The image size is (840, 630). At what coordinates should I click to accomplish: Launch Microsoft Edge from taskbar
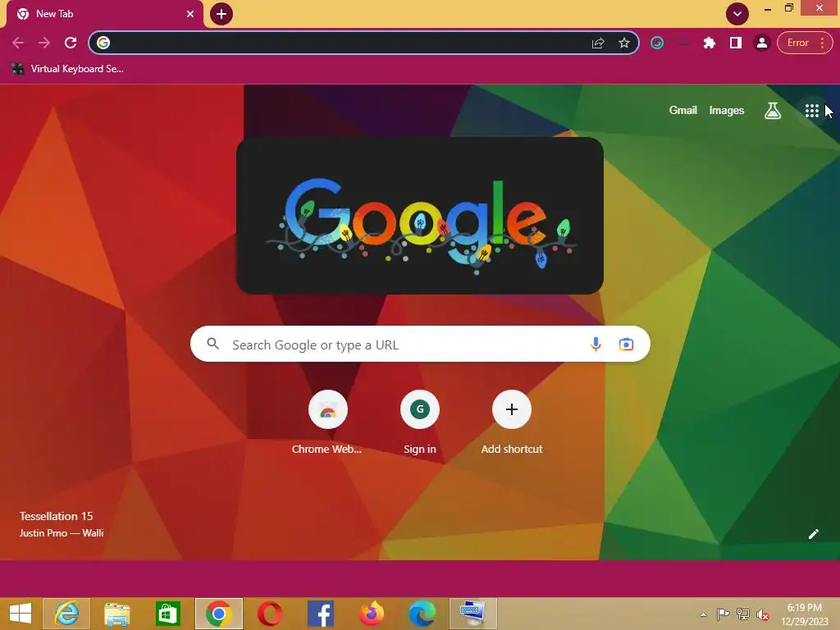[422, 614]
